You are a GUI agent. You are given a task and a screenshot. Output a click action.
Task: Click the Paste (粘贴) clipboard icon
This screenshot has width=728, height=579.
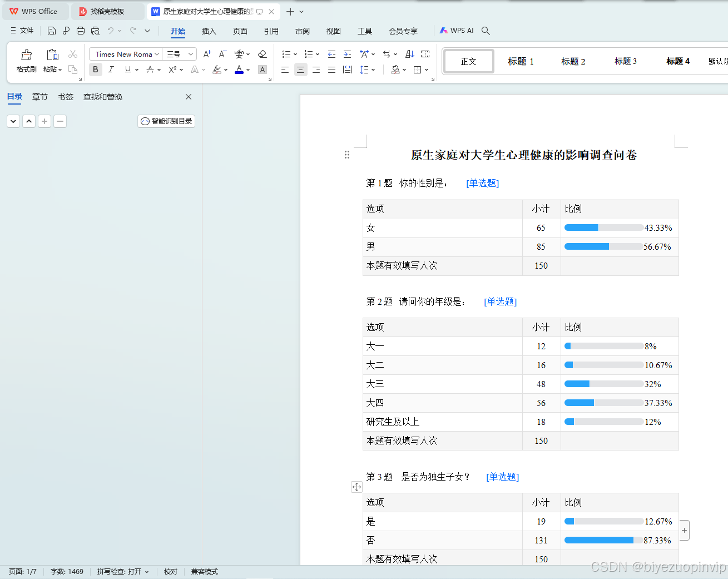52,55
